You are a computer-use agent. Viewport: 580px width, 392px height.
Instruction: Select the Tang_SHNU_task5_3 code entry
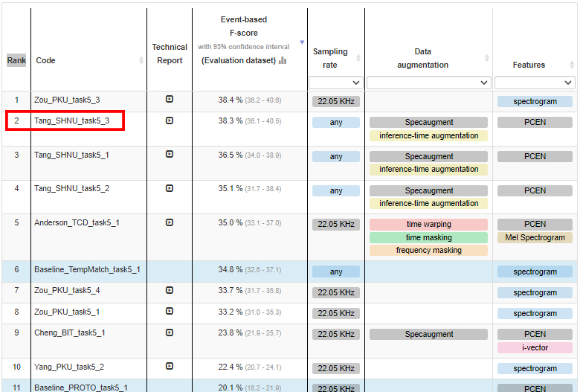pos(72,121)
